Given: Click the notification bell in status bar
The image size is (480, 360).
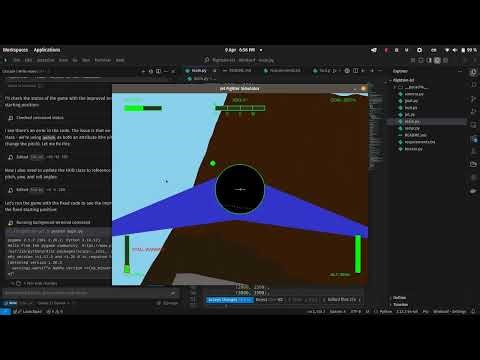Looking at the screenshot, I should (473, 312).
